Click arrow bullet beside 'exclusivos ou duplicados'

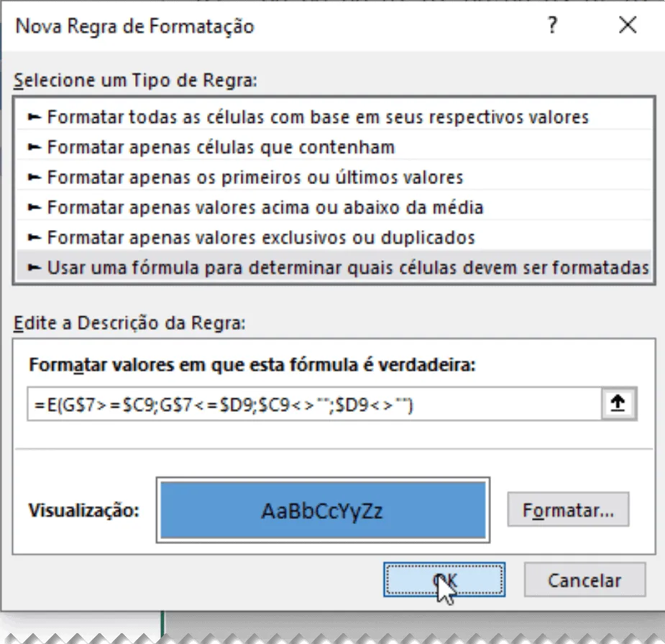click(x=34, y=237)
